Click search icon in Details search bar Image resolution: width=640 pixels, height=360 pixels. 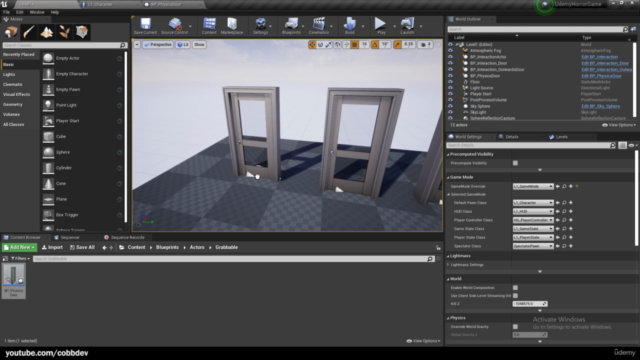[x=612, y=145]
